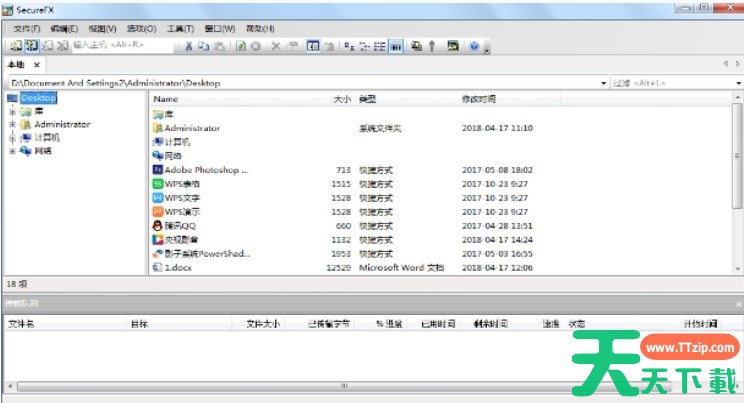Open the local path address dropdown arrow
Viewport: 744px width, 403px height.
coord(604,83)
